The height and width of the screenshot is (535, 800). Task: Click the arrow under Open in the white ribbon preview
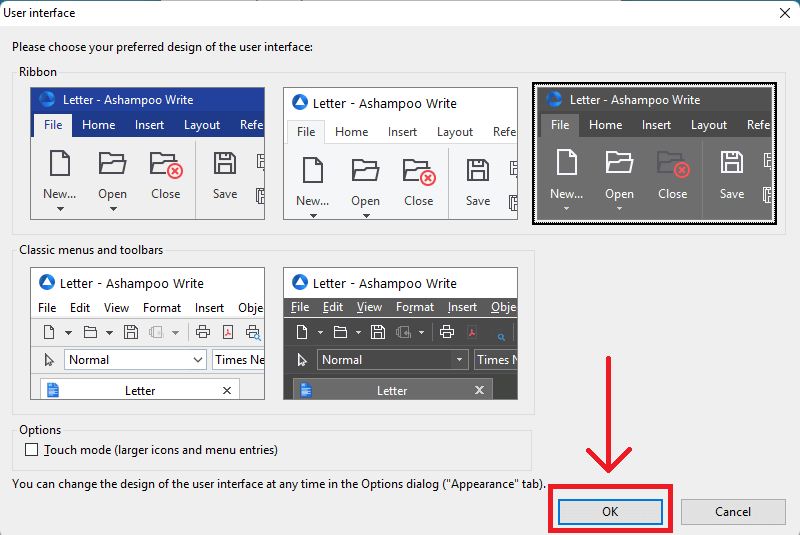point(365,214)
